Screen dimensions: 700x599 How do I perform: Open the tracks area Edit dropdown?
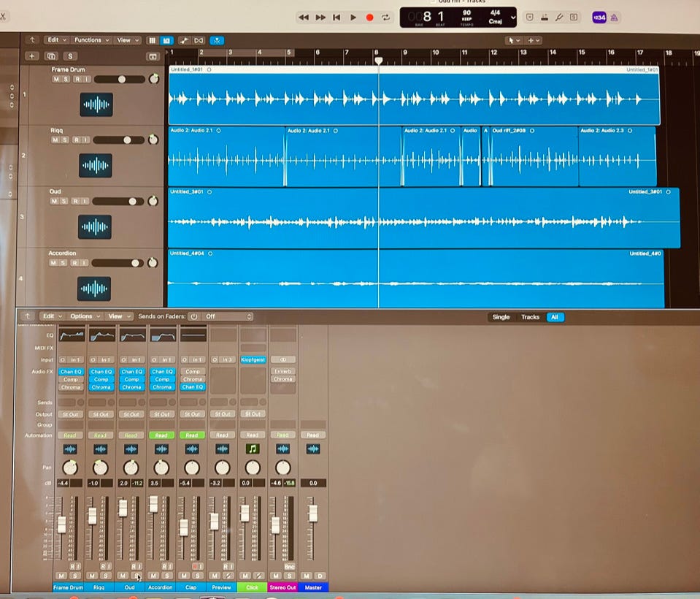pos(56,40)
